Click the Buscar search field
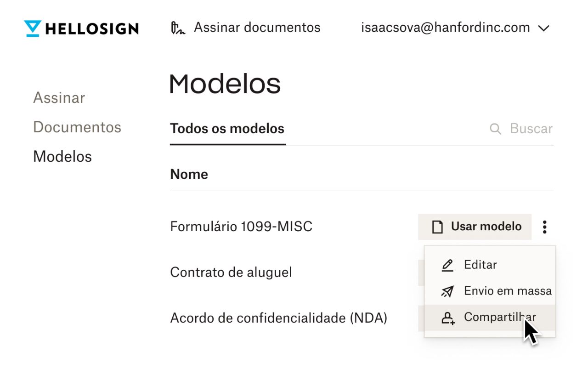The width and height of the screenshot is (588, 392). (x=531, y=129)
